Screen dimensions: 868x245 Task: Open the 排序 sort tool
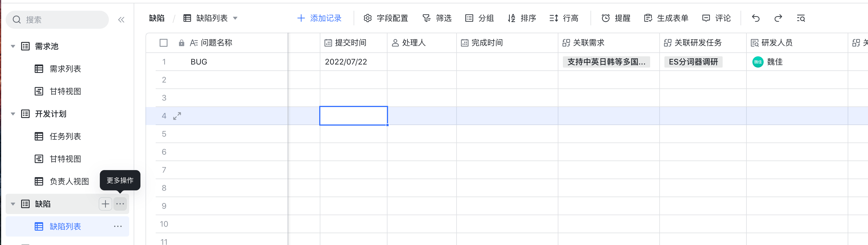[x=522, y=18]
